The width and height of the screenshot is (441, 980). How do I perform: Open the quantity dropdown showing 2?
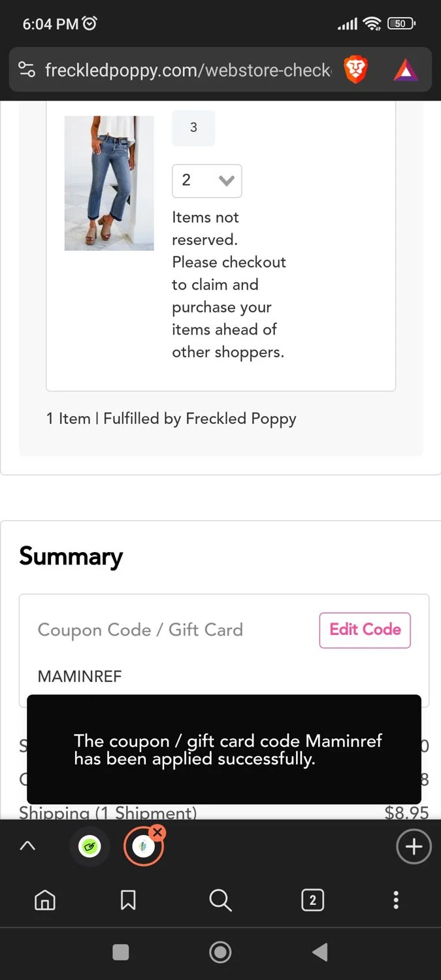(206, 181)
